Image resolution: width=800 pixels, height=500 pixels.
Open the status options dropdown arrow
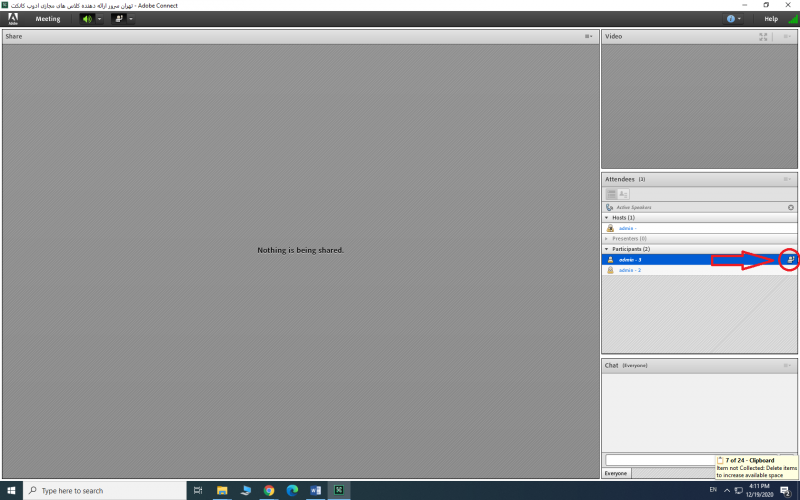pos(130,19)
